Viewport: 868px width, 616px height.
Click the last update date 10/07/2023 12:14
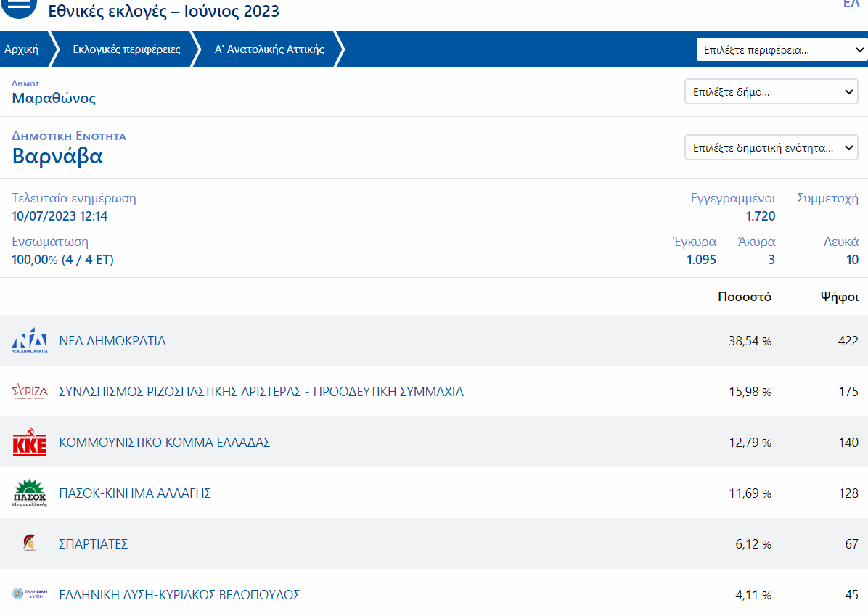(x=60, y=216)
